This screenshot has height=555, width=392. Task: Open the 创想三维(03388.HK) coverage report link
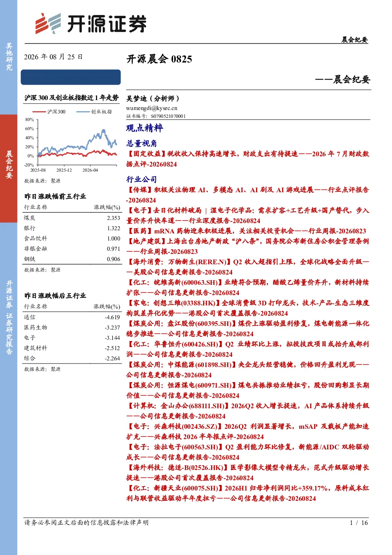click(248, 308)
